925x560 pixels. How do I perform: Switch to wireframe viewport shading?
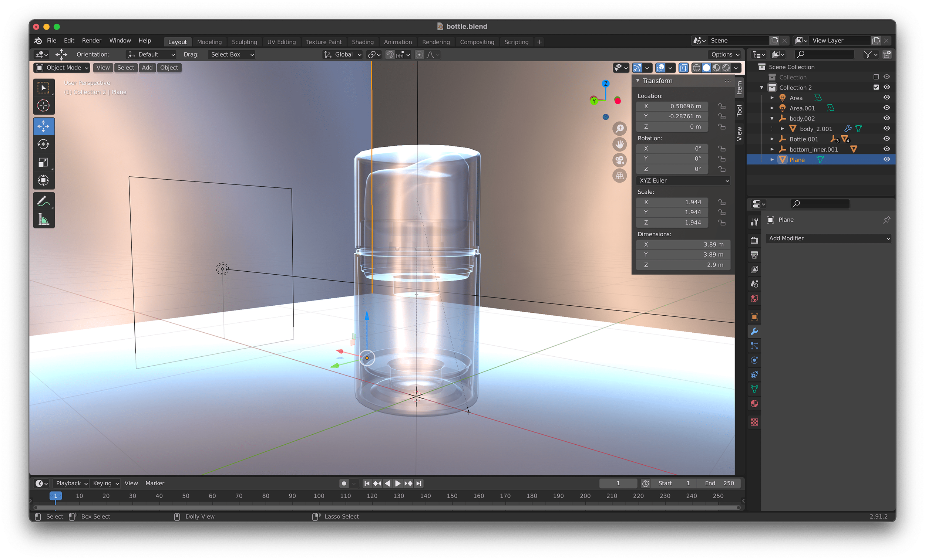coord(696,68)
